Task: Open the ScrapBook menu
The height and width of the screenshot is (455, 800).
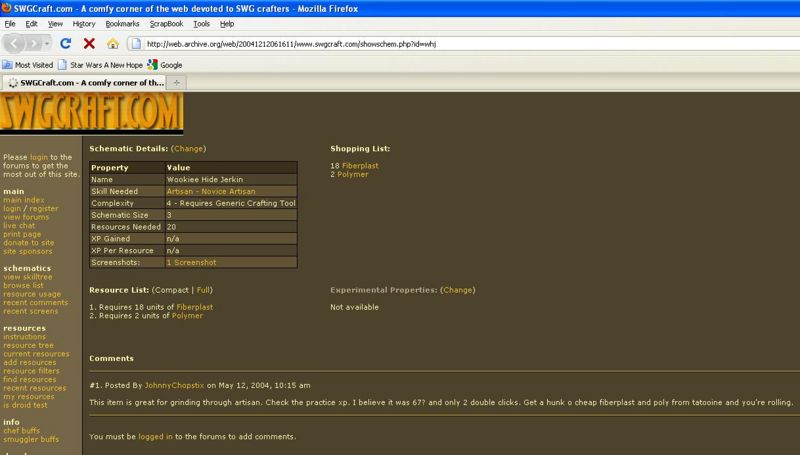Action: click(167, 23)
